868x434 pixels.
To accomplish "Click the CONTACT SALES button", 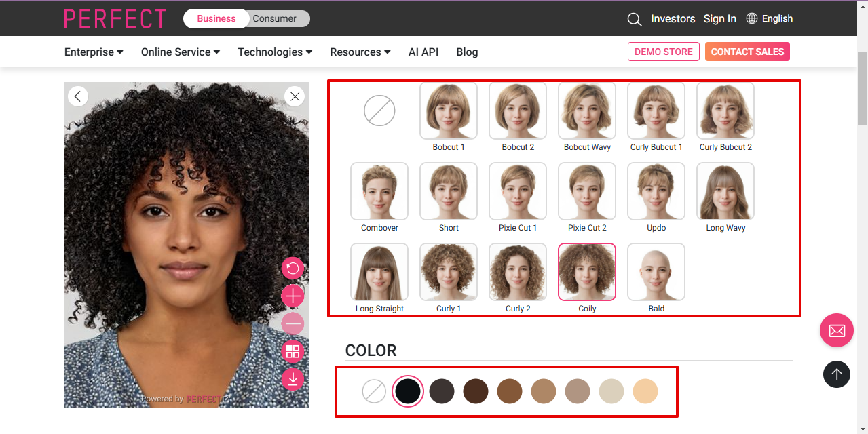I will coord(747,52).
